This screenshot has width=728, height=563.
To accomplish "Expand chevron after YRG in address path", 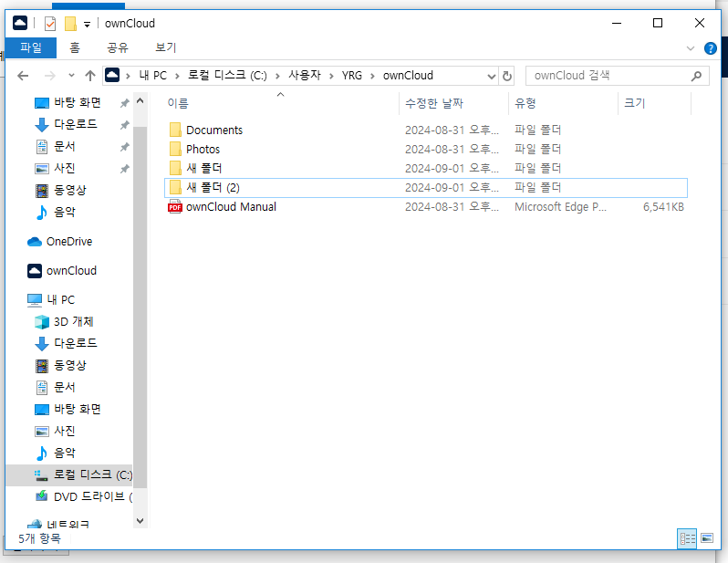I will (372, 76).
